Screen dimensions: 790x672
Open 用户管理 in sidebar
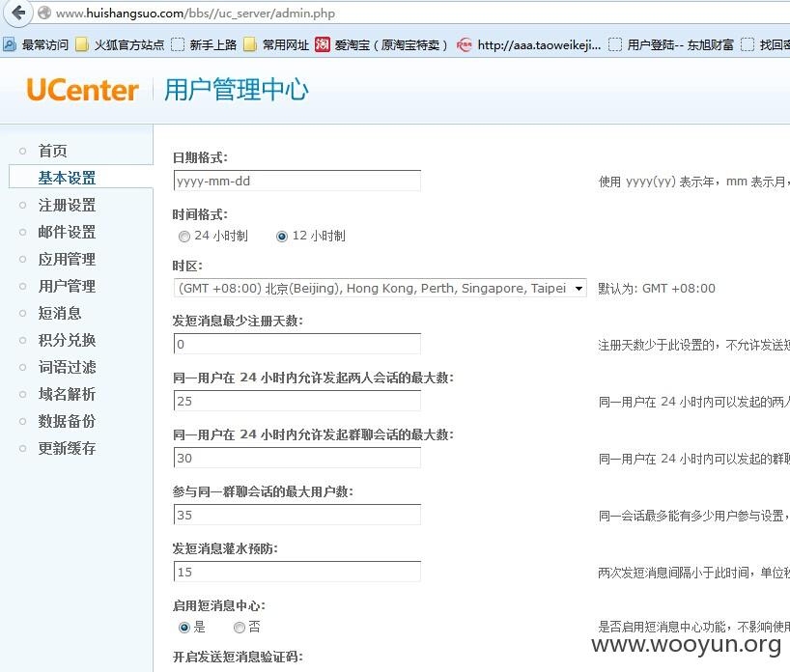click(67, 286)
